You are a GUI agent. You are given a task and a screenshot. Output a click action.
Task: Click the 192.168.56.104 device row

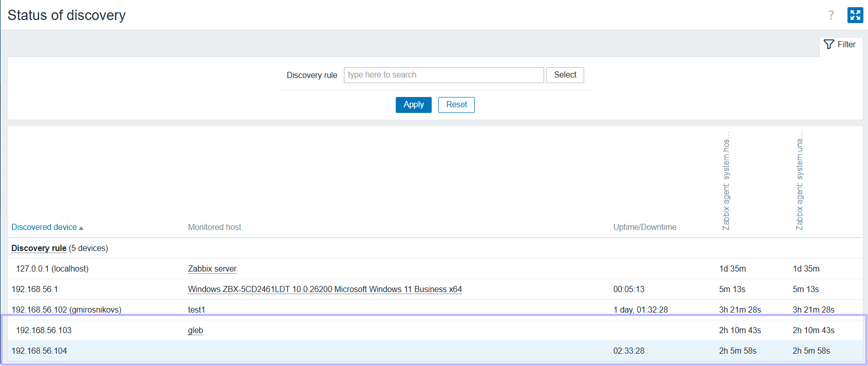(40, 351)
